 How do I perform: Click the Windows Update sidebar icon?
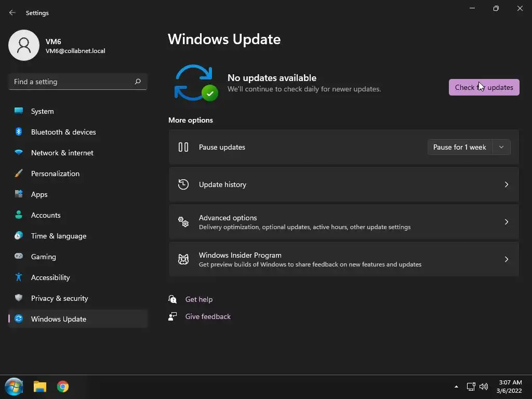coord(19,318)
